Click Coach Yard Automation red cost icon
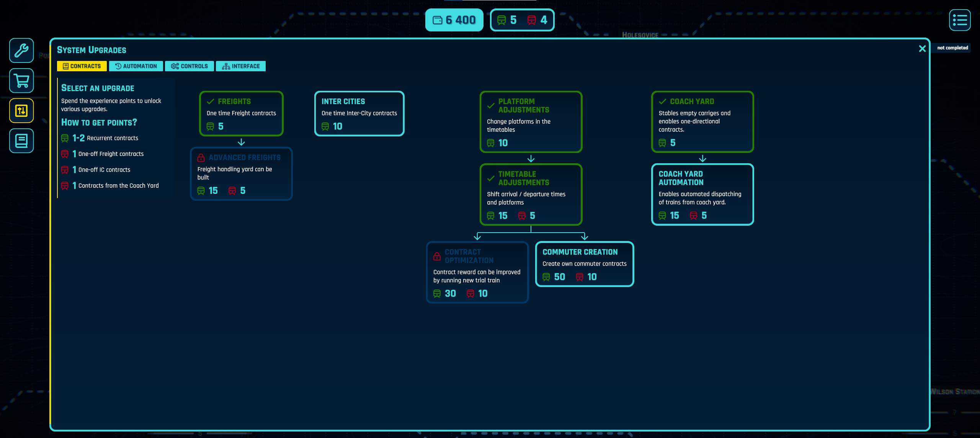The image size is (980, 438). (x=693, y=216)
